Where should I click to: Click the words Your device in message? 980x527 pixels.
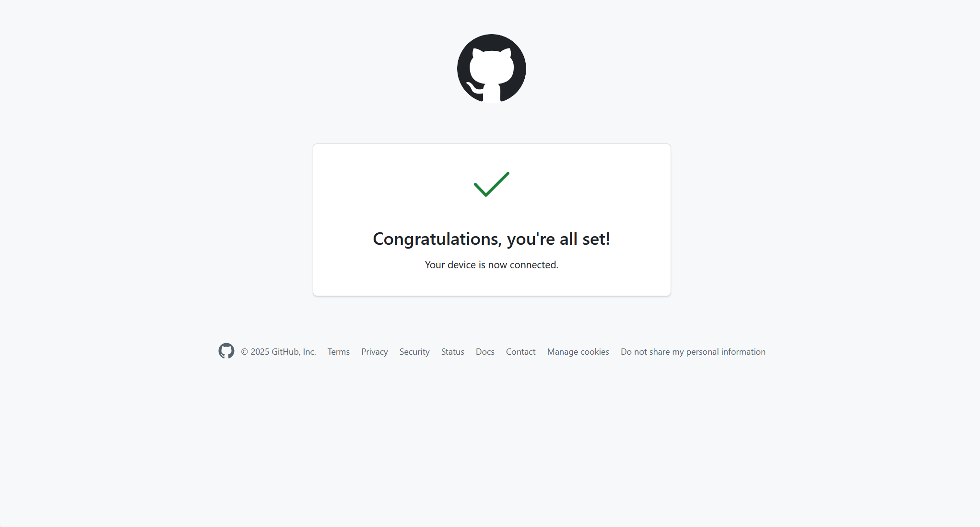450,265
